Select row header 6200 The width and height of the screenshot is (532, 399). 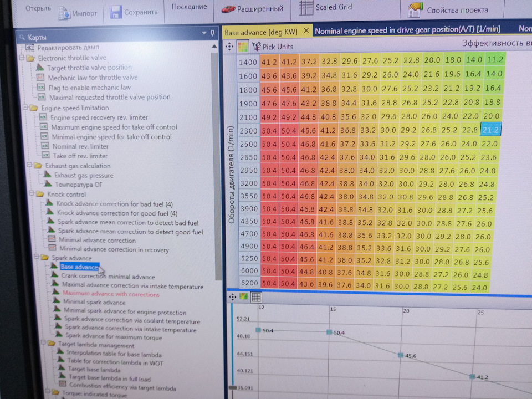point(249,283)
